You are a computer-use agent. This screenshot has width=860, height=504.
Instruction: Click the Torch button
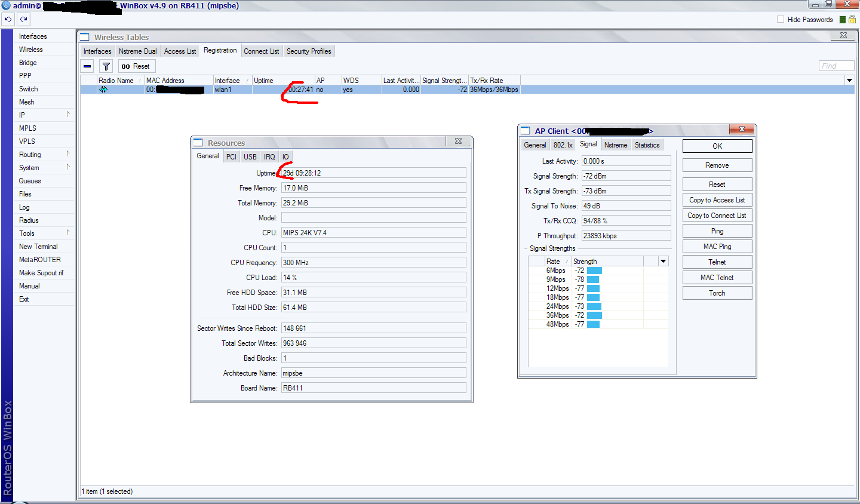pos(717,293)
